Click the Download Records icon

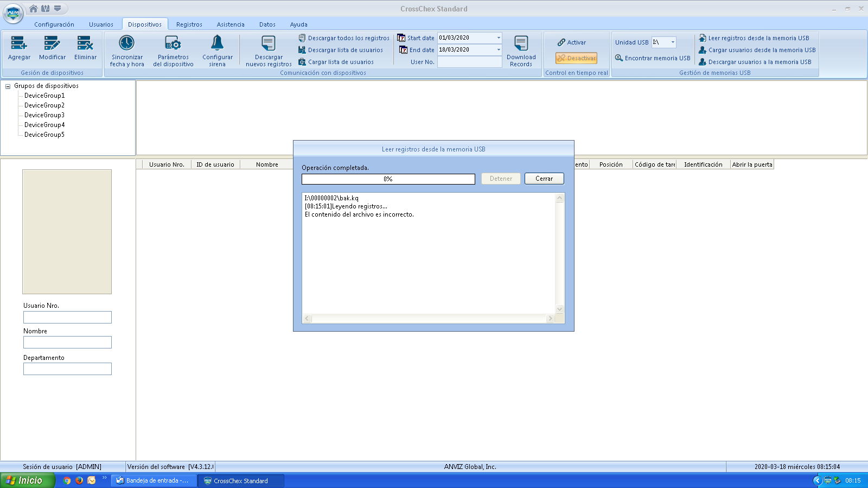pos(521,43)
